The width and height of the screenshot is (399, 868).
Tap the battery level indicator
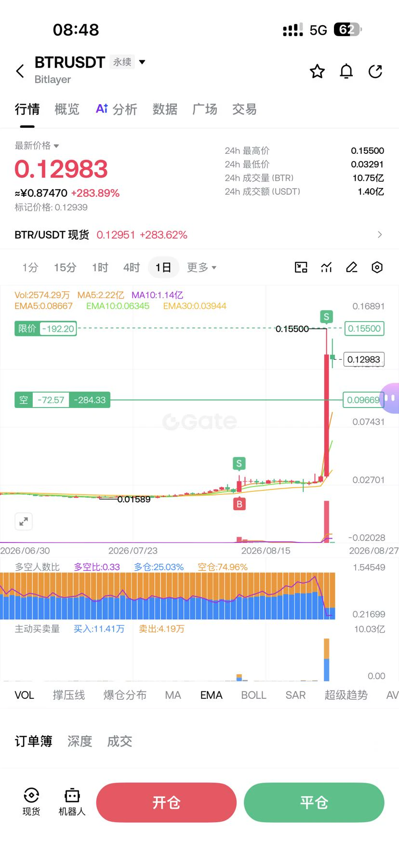[x=347, y=30]
